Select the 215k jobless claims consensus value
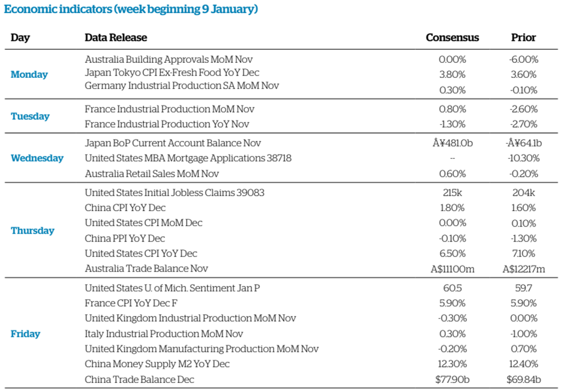This screenshot has height=392, width=564. click(x=452, y=193)
